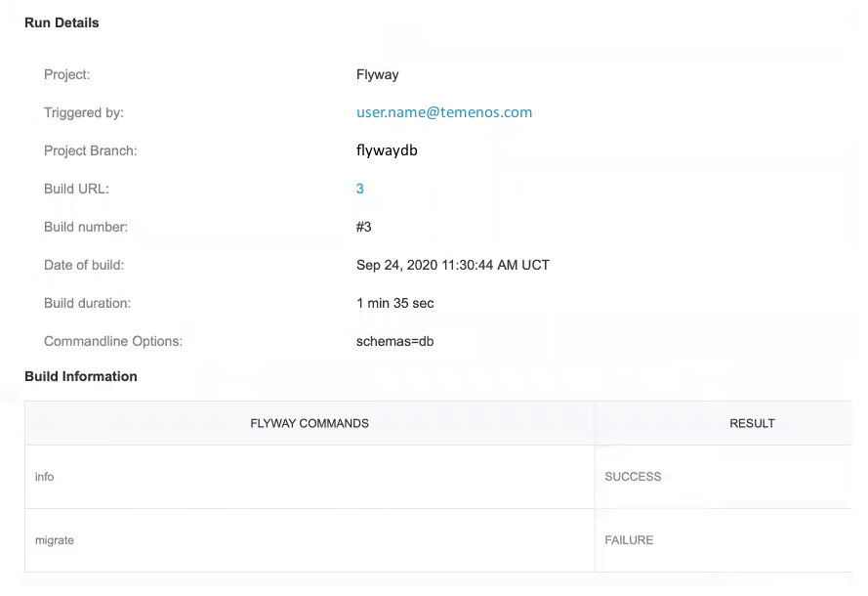
Task: Click the Triggered by label
Action: pyautogui.click(x=84, y=112)
